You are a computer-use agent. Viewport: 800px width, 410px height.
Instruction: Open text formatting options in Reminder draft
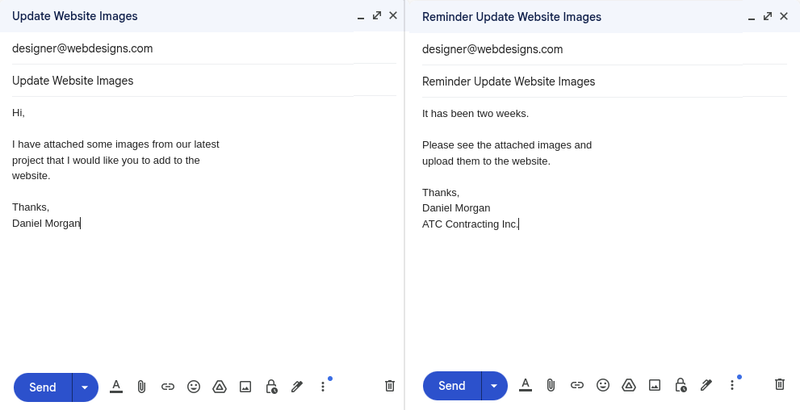(x=525, y=385)
